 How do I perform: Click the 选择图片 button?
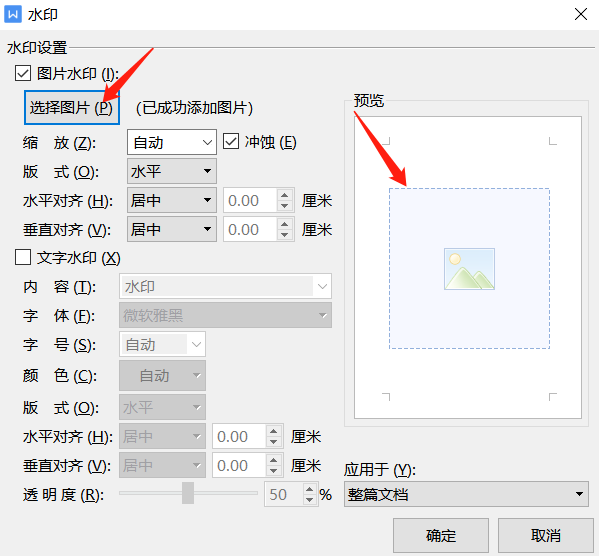[x=72, y=107]
